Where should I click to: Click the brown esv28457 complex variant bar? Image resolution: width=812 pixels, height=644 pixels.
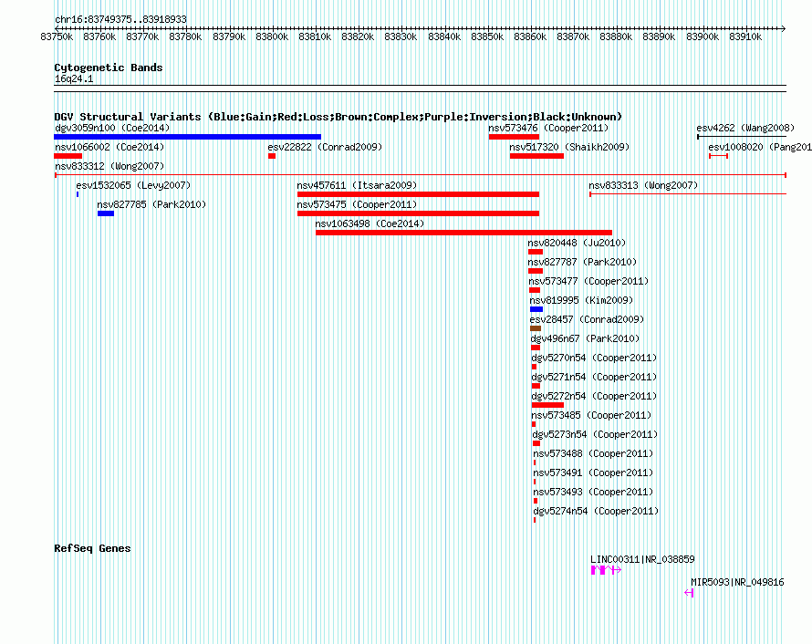pyautogui.click(x=536, y=328)
